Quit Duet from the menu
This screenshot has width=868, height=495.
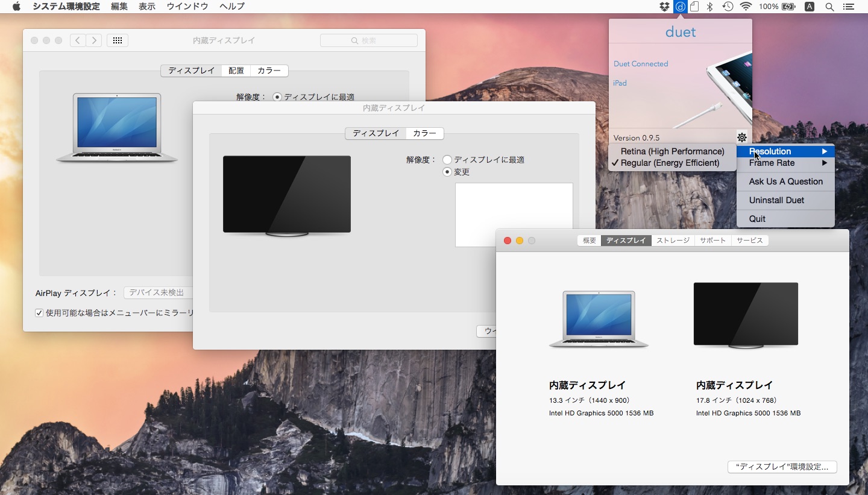pos(785,219)
